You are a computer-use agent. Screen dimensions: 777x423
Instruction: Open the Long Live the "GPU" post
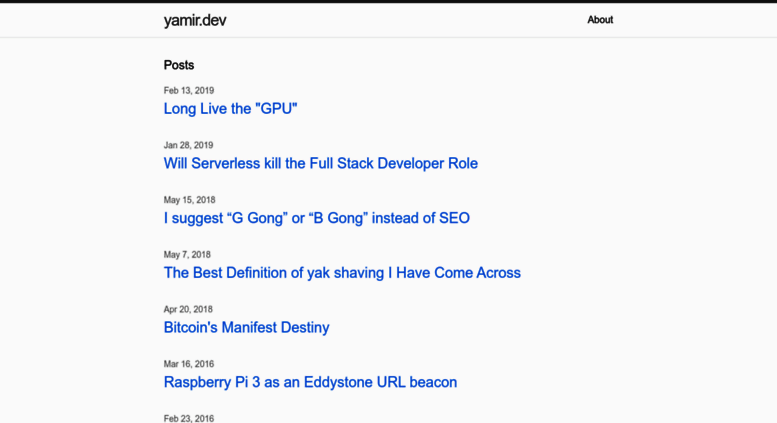[x=230, y=108]
